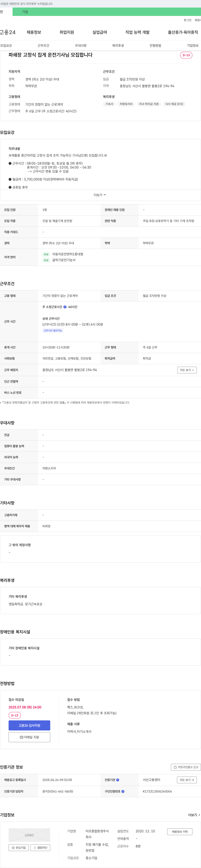
Task: Click the company LOGO placeholder image
Action: [x=29, y=835]
